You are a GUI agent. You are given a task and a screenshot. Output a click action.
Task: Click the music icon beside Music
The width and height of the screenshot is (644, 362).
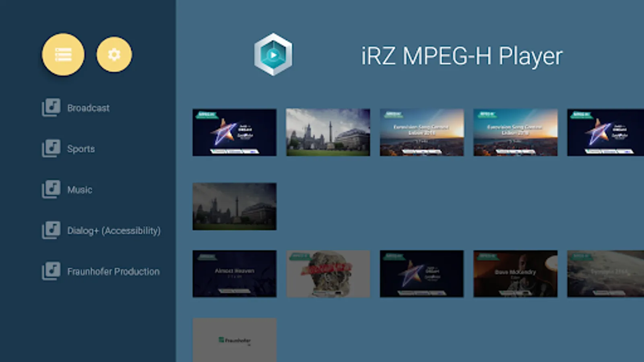51,189
